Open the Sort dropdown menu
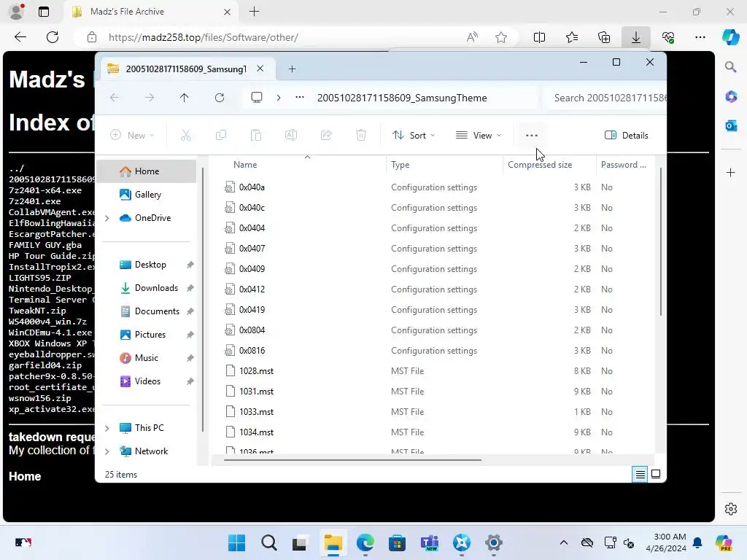Image resolution: width=747 pixels, height=560 pixels. [414, 135]
